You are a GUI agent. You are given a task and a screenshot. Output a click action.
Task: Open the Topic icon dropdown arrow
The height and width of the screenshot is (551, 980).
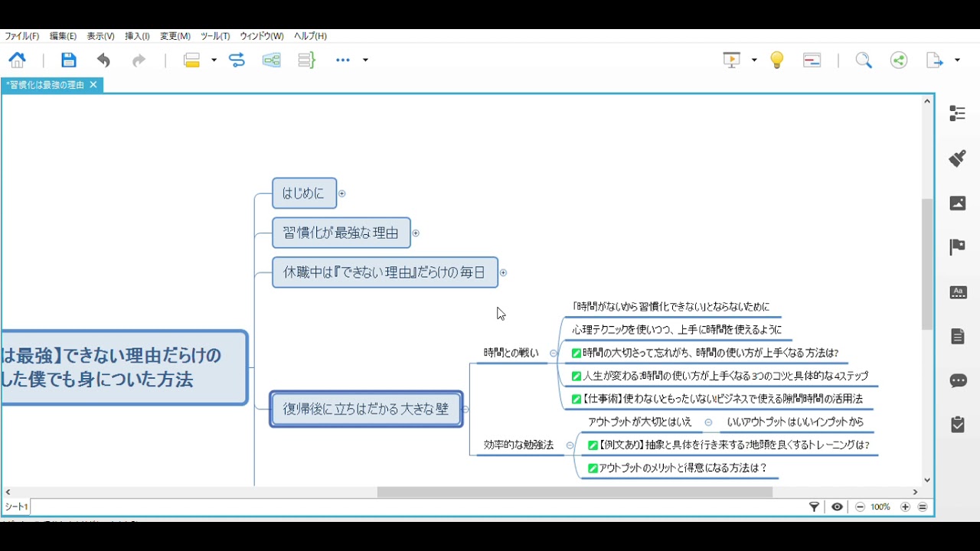click(214, 60)
